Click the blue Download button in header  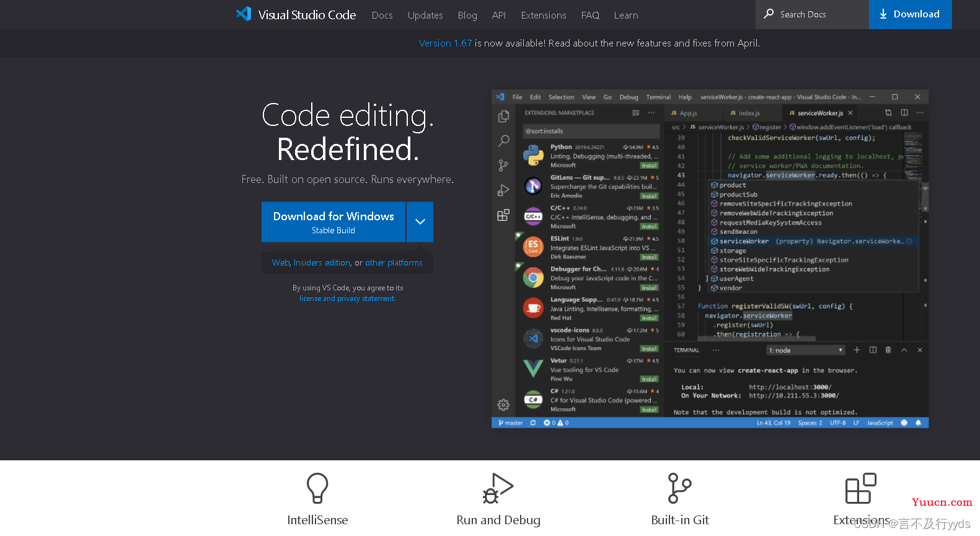(910, 14)
